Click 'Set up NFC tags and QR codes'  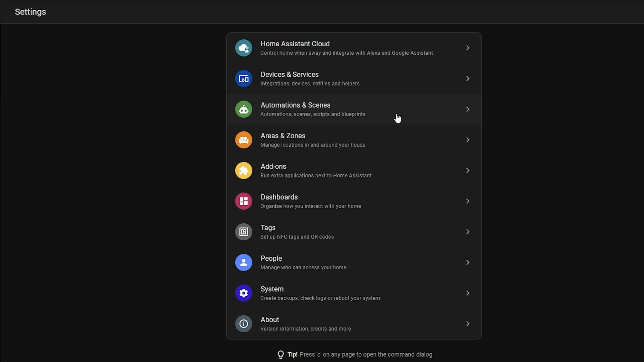(x=297, y=237)
